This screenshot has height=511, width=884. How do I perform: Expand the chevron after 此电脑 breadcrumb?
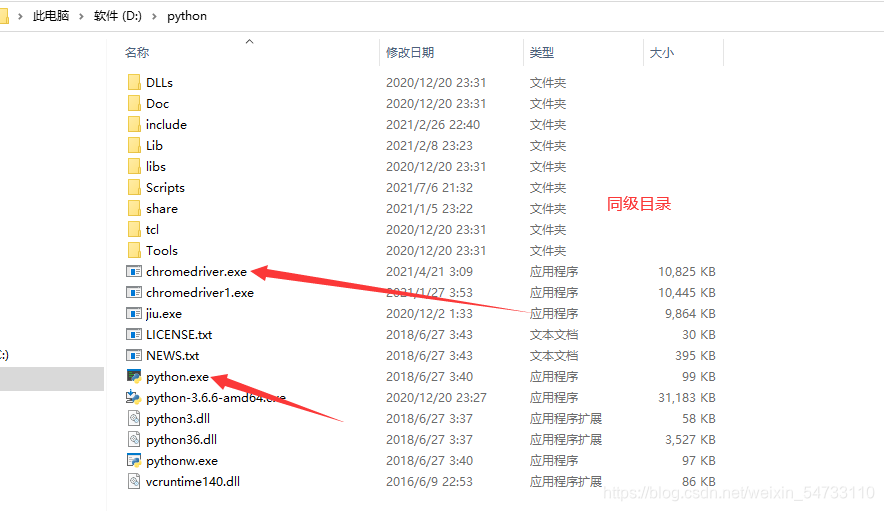pyautogui.click(x=81, y=16)
